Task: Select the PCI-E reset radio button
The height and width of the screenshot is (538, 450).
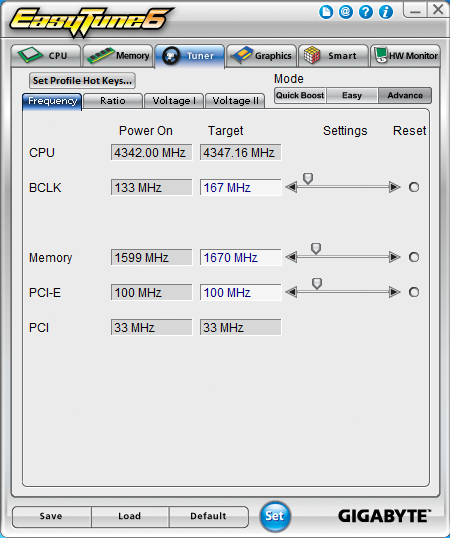Action: (414, 292)
